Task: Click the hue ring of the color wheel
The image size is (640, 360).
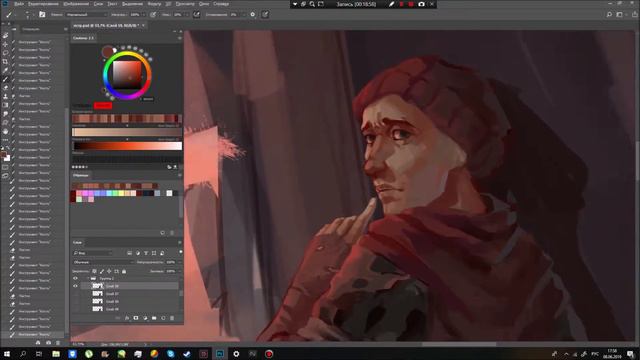Action: tap(127, 54)
